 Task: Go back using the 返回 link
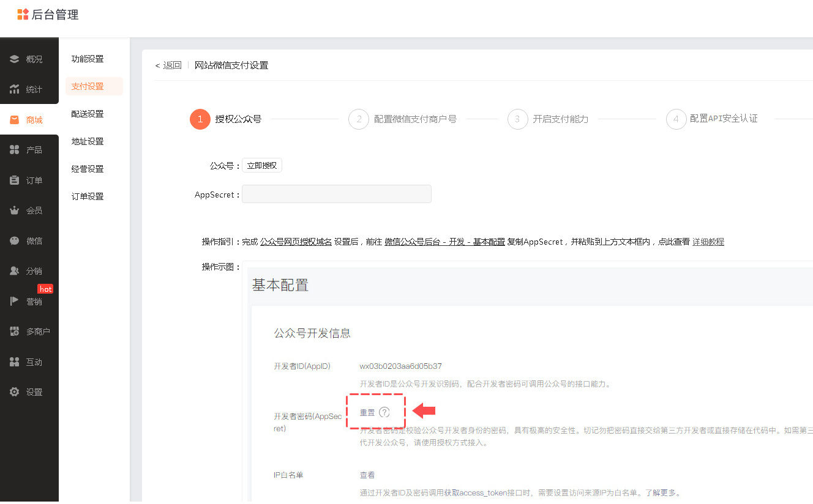(x=169, y=65)
